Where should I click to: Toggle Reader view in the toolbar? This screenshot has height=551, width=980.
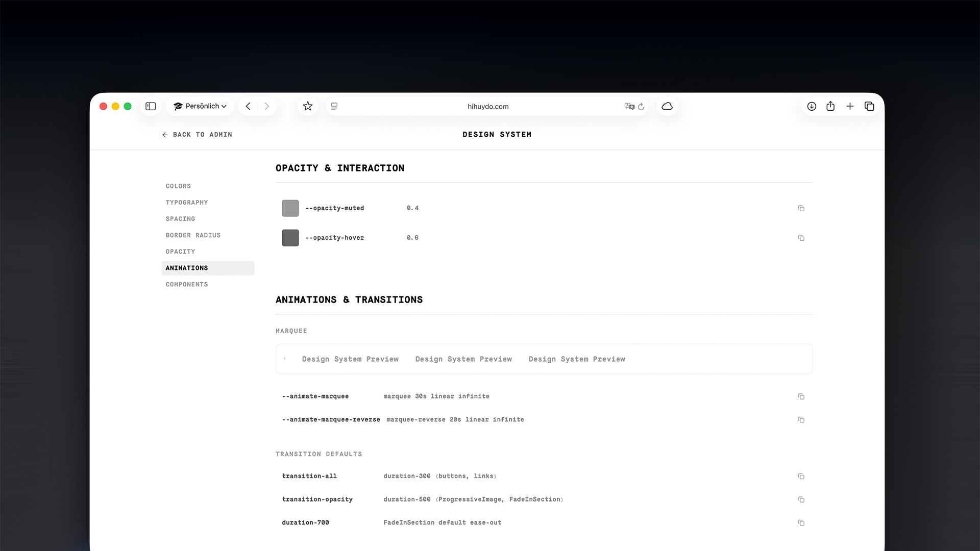[334, 106]
